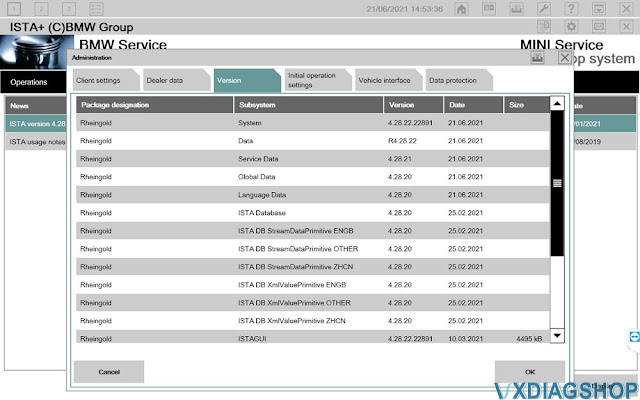Open the list overview icon in top bar
This screenshot has width=640, height=400.
point(96,8)
